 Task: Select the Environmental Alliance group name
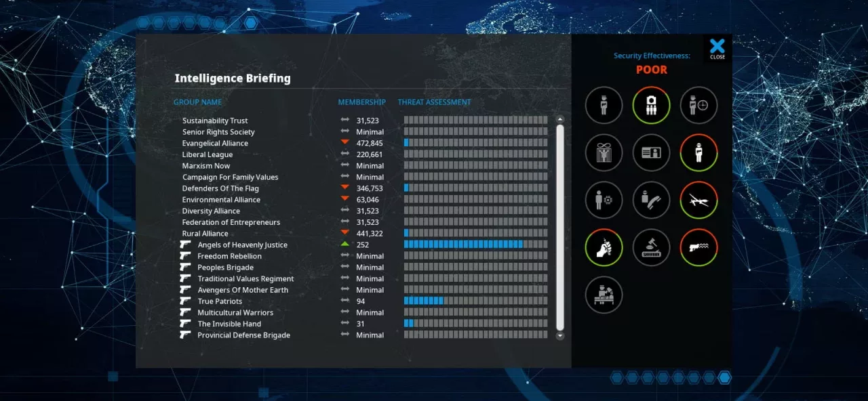221,200
